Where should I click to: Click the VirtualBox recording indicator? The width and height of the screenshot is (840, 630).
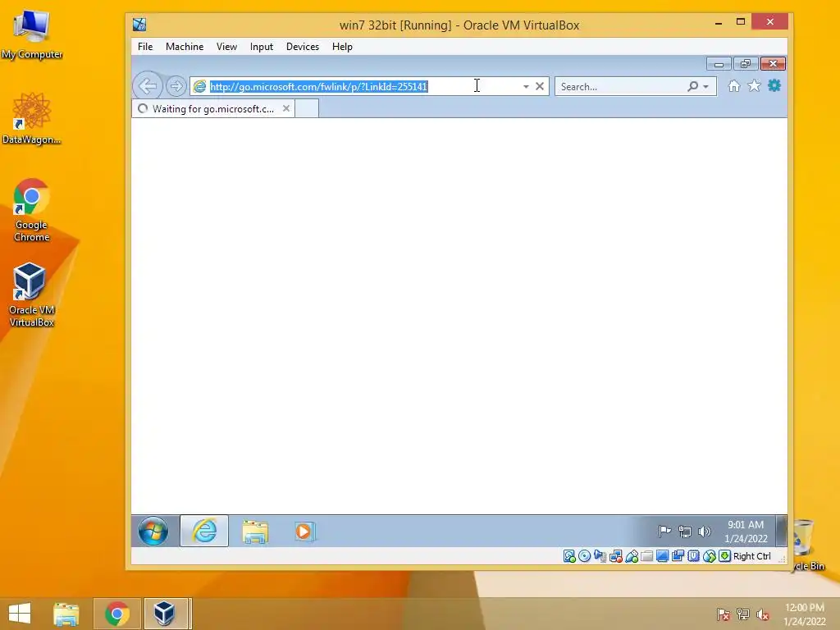coord(678,556)
